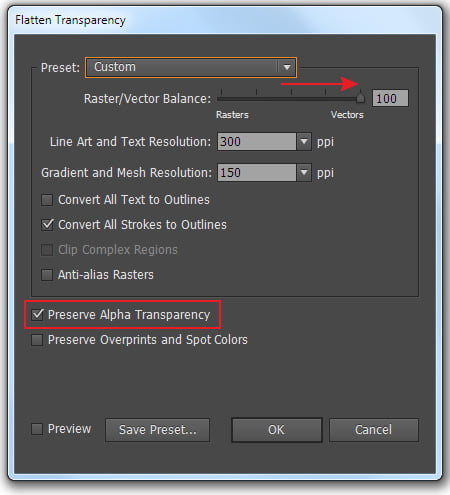Enable Preserve Overprints and Spot Colors
The image size is (450, 495).
click(37, 340)
